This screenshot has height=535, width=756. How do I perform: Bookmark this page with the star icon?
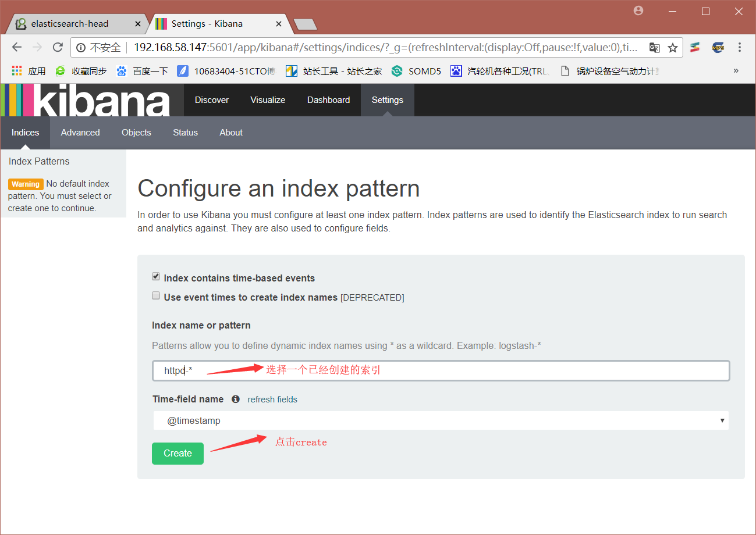coord(673,48)
